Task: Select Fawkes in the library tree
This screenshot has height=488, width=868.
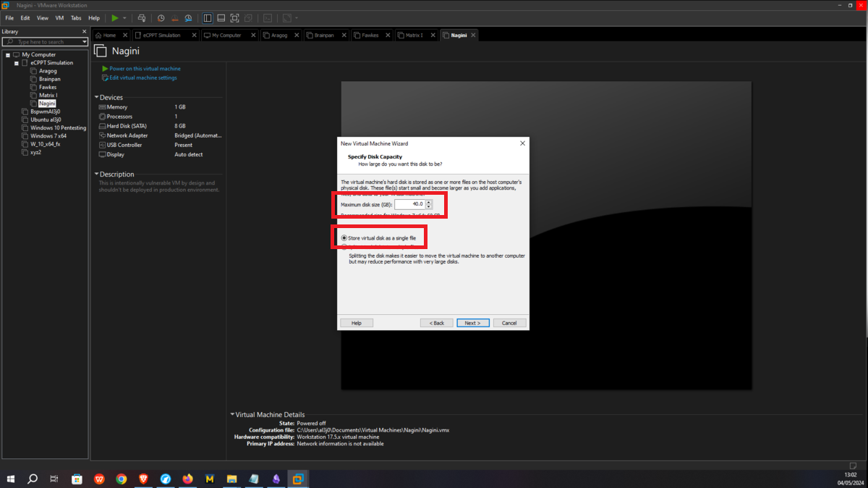Action: pos(48,87)
